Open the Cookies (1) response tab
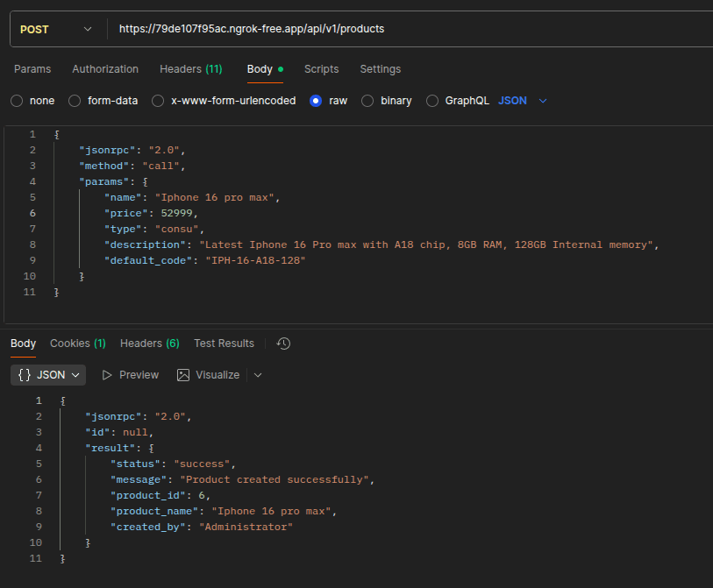The image size is (713, 588). 77,344
